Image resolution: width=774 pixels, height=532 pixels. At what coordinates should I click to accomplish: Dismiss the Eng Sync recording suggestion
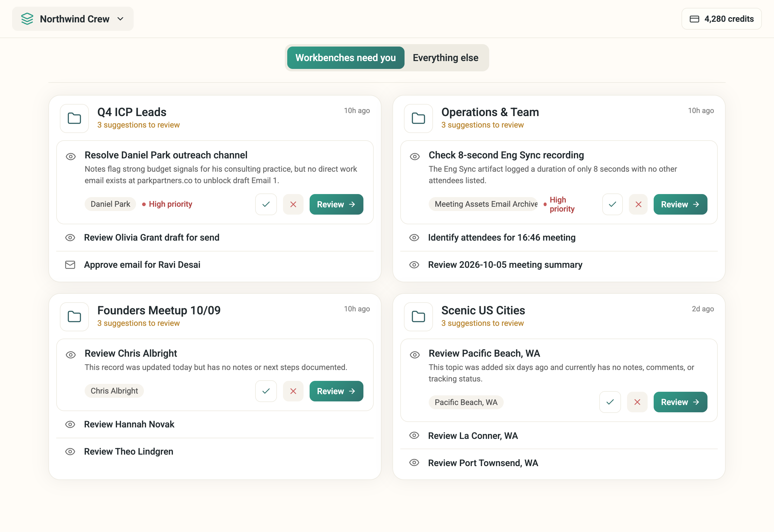coord(638,204)
